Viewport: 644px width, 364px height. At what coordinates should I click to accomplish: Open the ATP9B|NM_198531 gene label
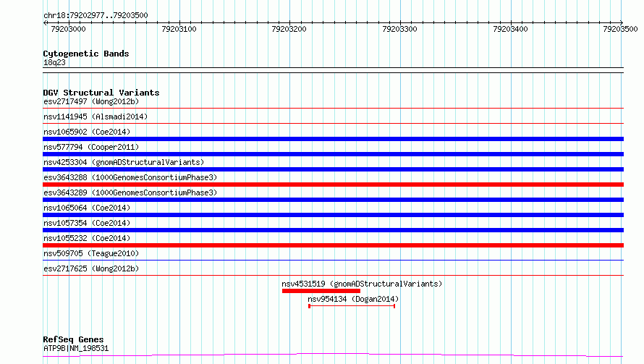point(76,348)
